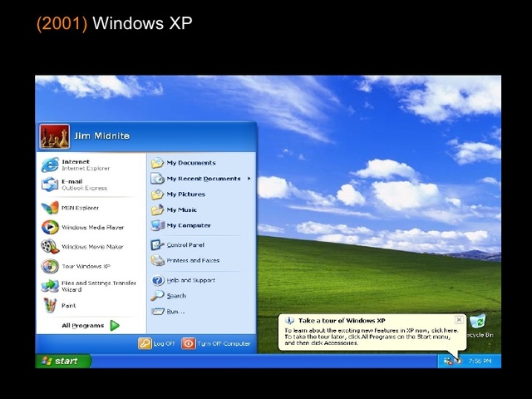532x399 pixels.
Task: Open Files and Settings Transfer Wizard icon
Action: [50, 286]
